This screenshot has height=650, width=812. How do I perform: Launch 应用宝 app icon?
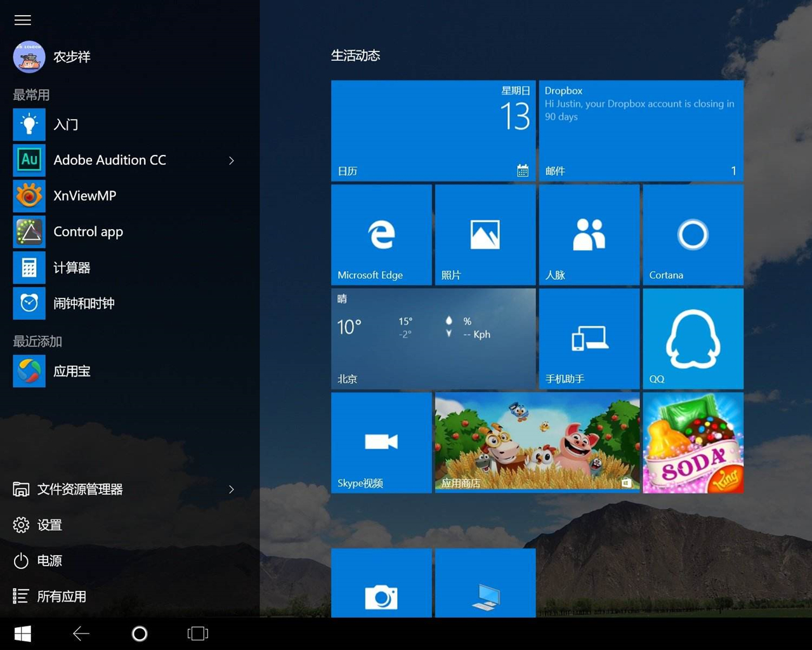pyautogui.click(x=29, y=371)
